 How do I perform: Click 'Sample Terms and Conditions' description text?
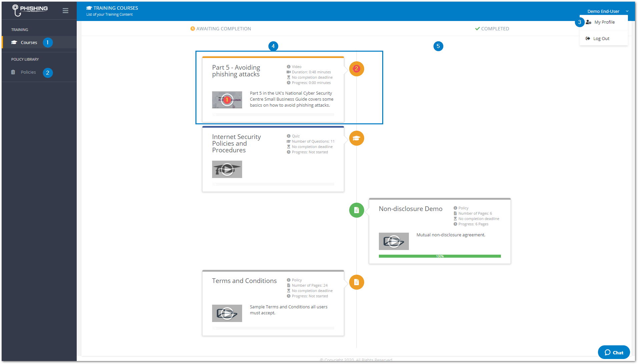point(288,310)
